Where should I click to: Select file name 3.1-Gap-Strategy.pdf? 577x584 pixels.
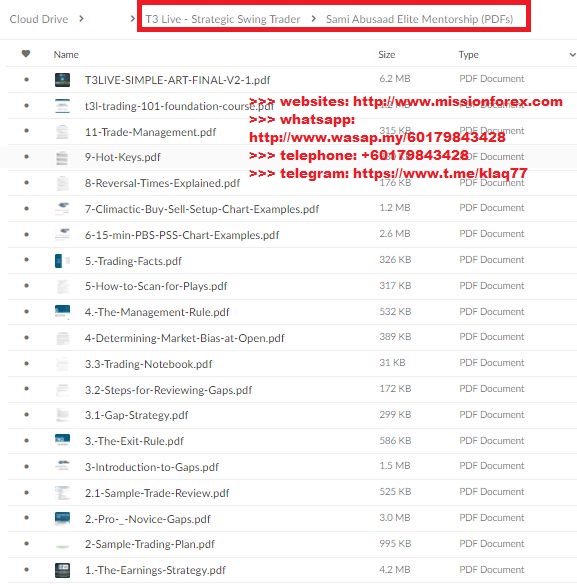[x=137, y=416]
